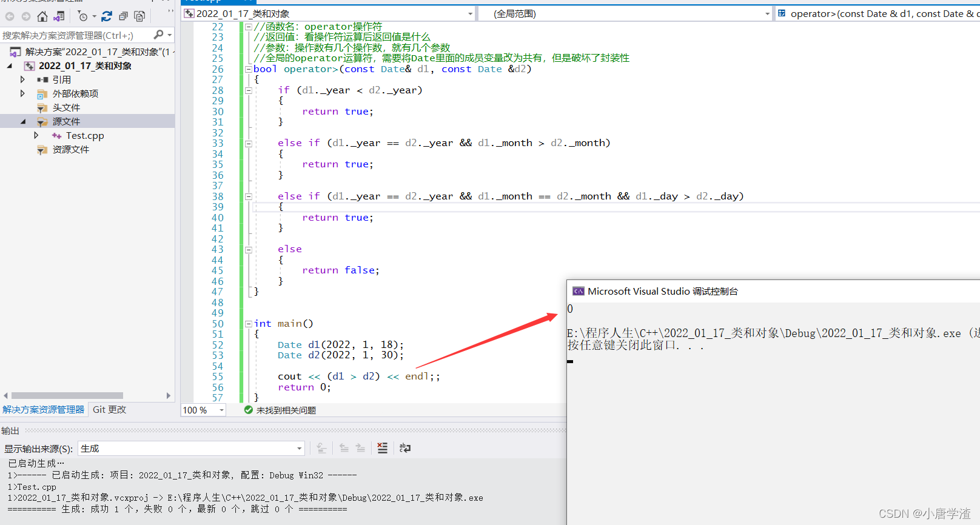Click the Show All Files icon

tap(139, 16)
